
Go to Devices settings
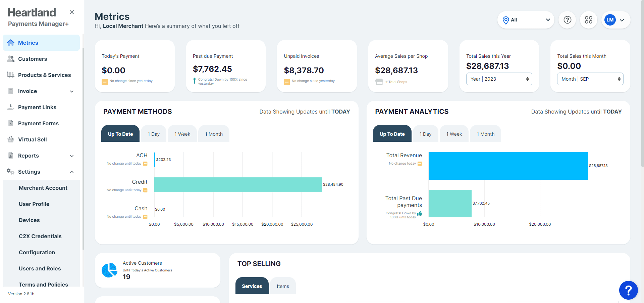[x=29, y=220]
